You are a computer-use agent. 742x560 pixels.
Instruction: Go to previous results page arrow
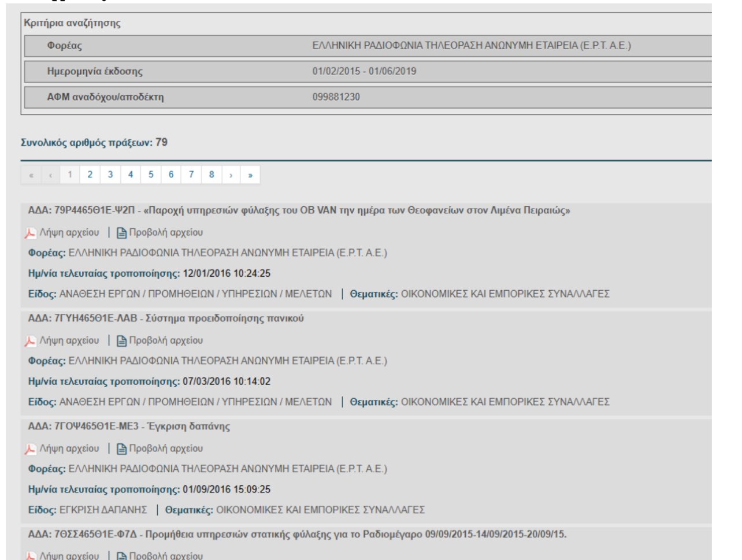(x=51, y=175)
